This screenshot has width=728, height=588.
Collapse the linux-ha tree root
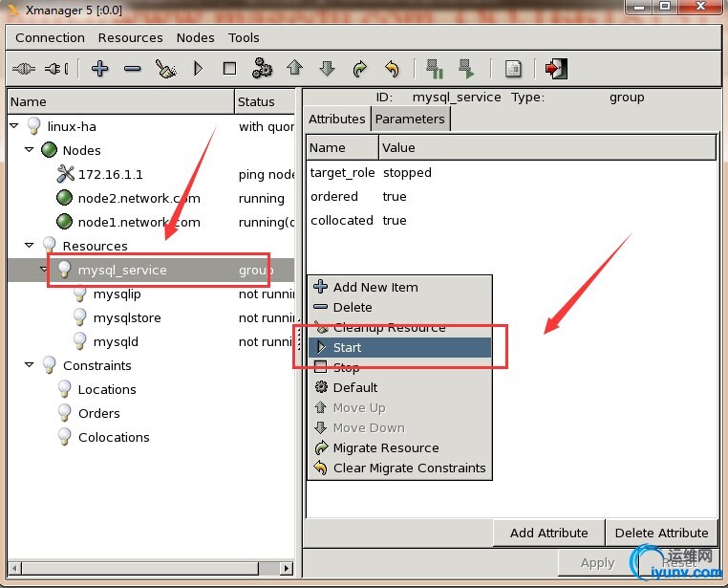14,126
